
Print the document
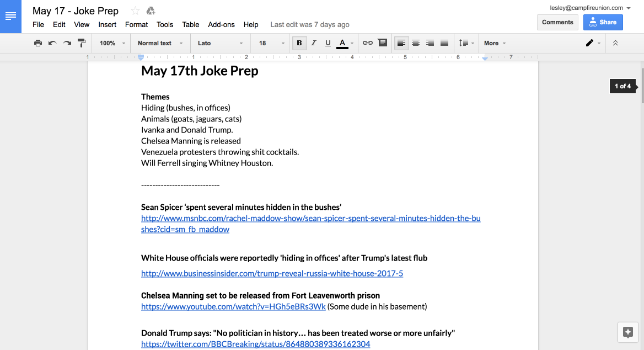click(38, 43)
